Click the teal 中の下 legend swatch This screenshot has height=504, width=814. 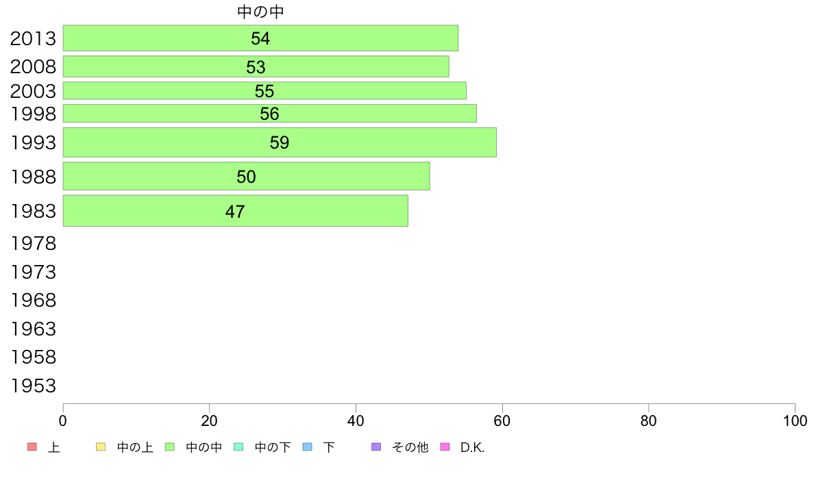239,447
